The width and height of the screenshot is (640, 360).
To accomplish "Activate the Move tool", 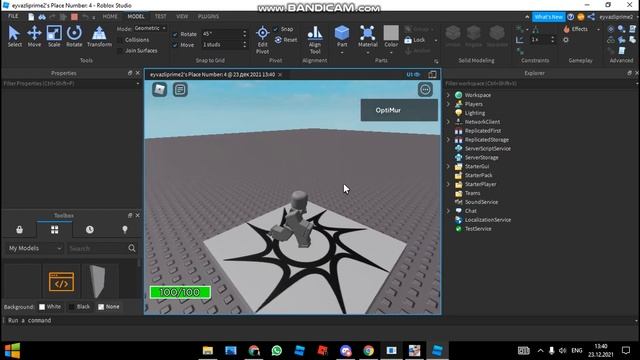I will (x=34, y=36).
